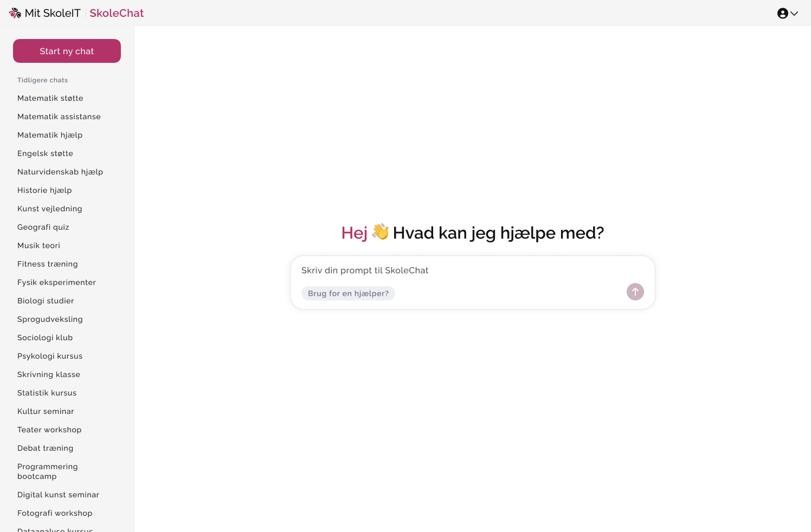Select the Geografi quiz chat
Image resolution: width=811 pixels, height=532 pixels.
[43, 227]
